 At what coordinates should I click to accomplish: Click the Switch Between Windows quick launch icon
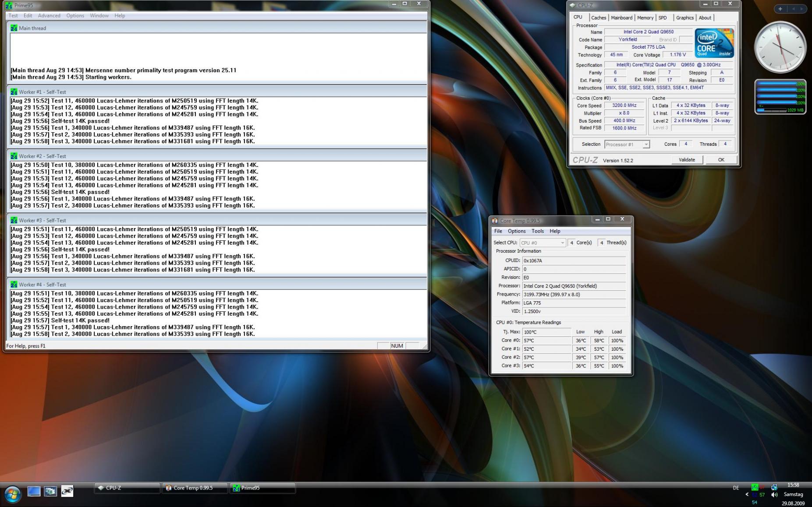click(x=50, y=491)
